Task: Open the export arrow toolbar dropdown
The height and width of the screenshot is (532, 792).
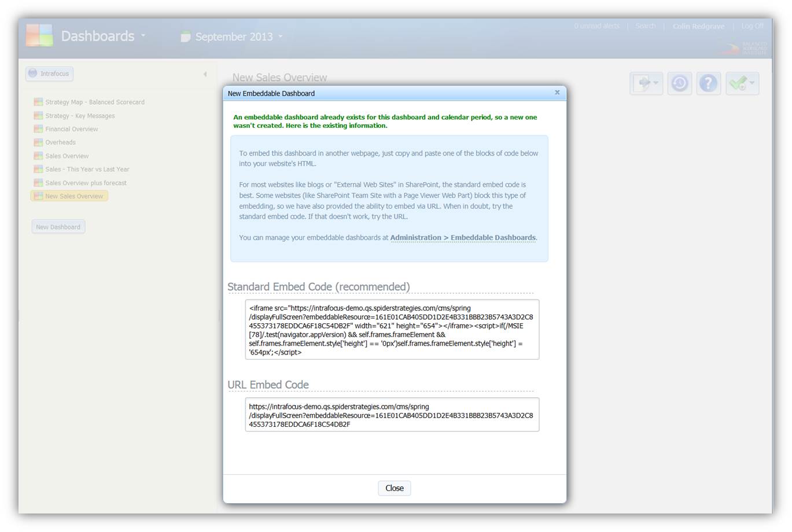Action: click(646, 83)
